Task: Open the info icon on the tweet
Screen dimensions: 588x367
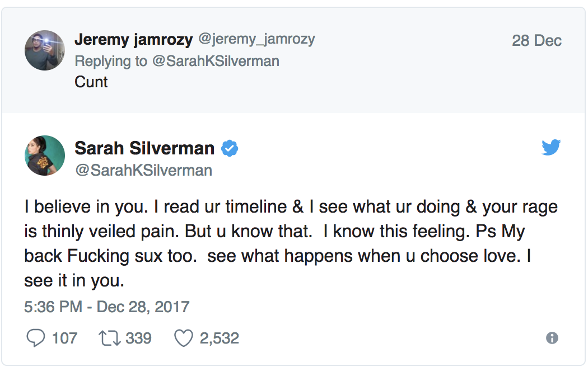Action: pyautogui.click(x=552, y=338)
